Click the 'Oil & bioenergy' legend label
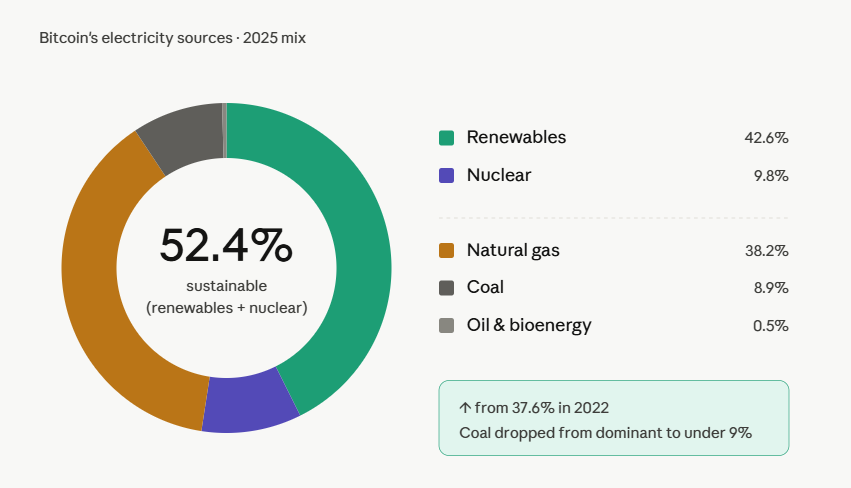The width and height of the screenshot is (851, 488). [529, 325]
